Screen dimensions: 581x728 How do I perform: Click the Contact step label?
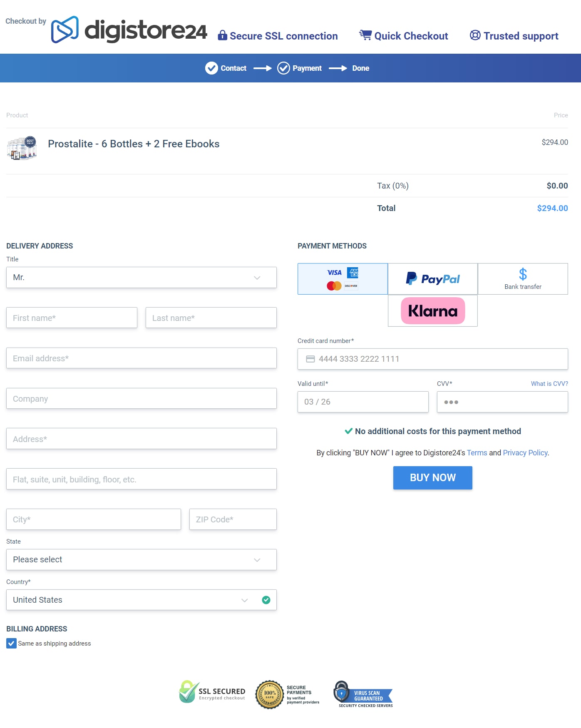(x=233, y=68)
